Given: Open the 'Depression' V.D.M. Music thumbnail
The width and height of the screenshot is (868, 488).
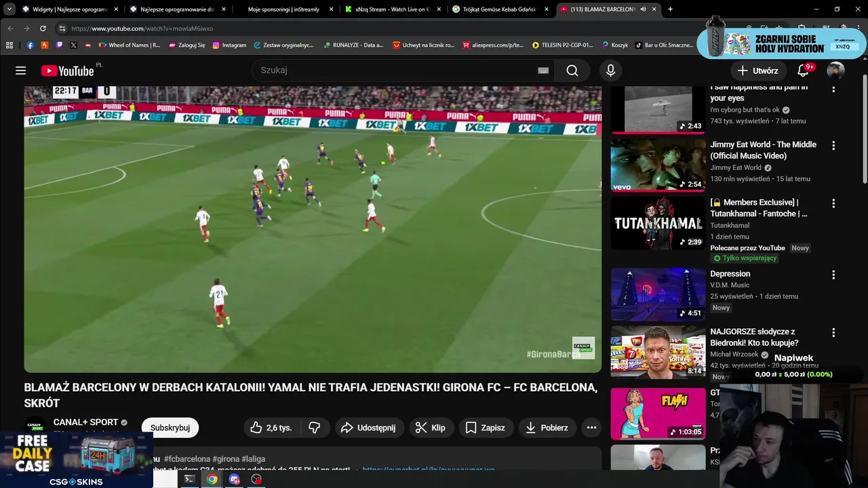Looking at the screenshot, I should click(x=658, y=294).
